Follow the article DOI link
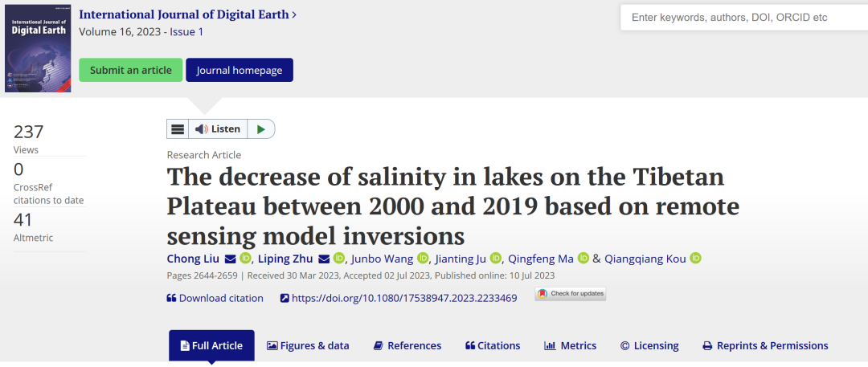Image resolution: width=868 pixels, height=367 pixels. coord(403,298)
